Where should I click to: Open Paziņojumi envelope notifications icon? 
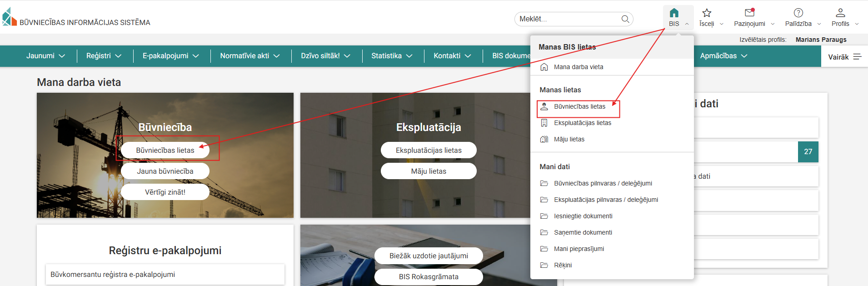[749, 13]
